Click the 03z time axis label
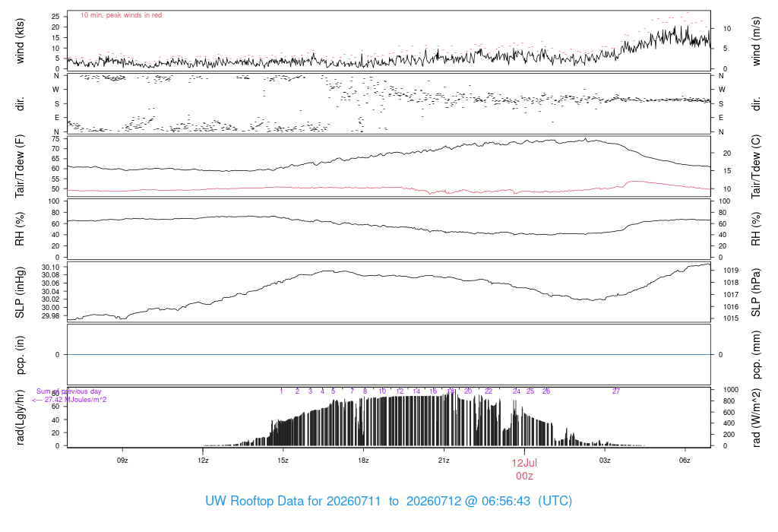Screen dimensions: 778x532 (604, 461)
